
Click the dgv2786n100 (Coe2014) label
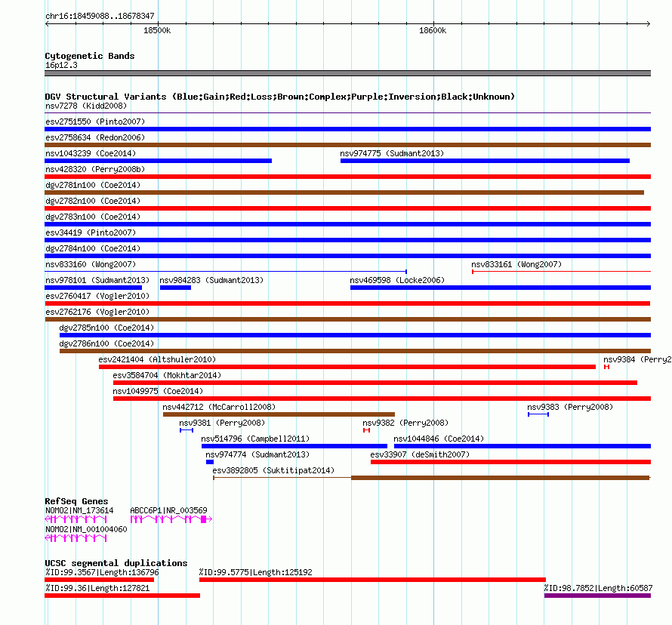(106, 343)
